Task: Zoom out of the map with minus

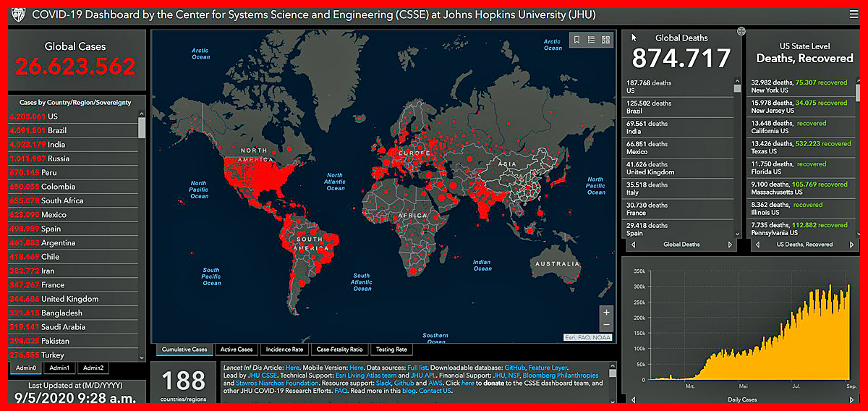Action: coord(606,326)
